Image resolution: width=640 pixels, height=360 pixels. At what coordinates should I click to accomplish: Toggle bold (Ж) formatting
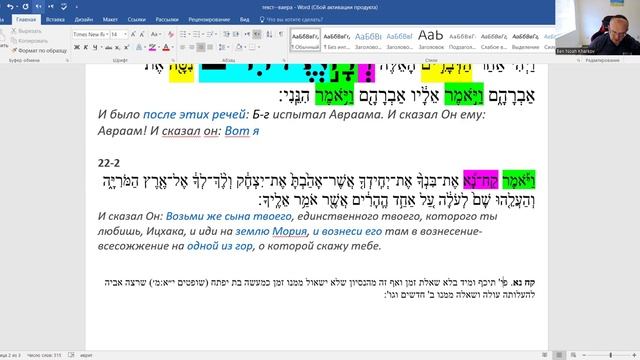[77, 47]
